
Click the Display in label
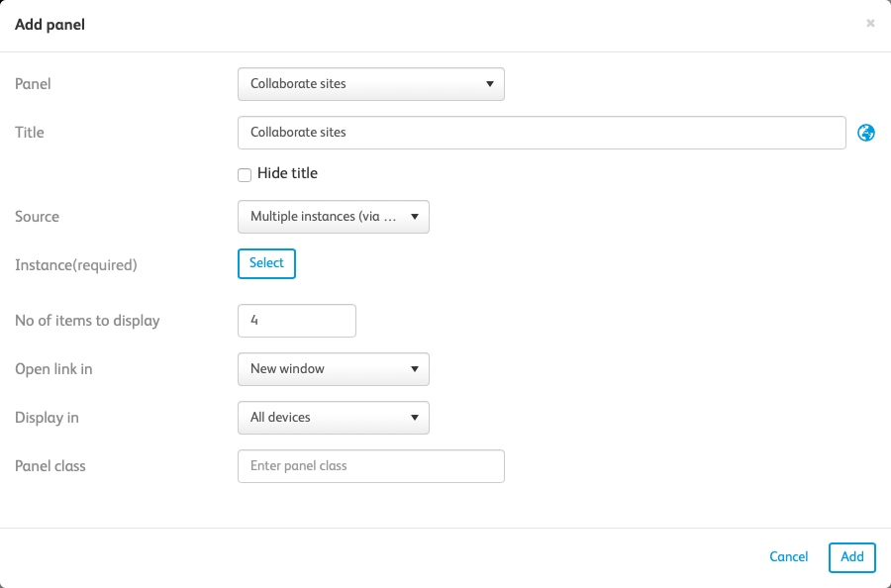[47, 418]
